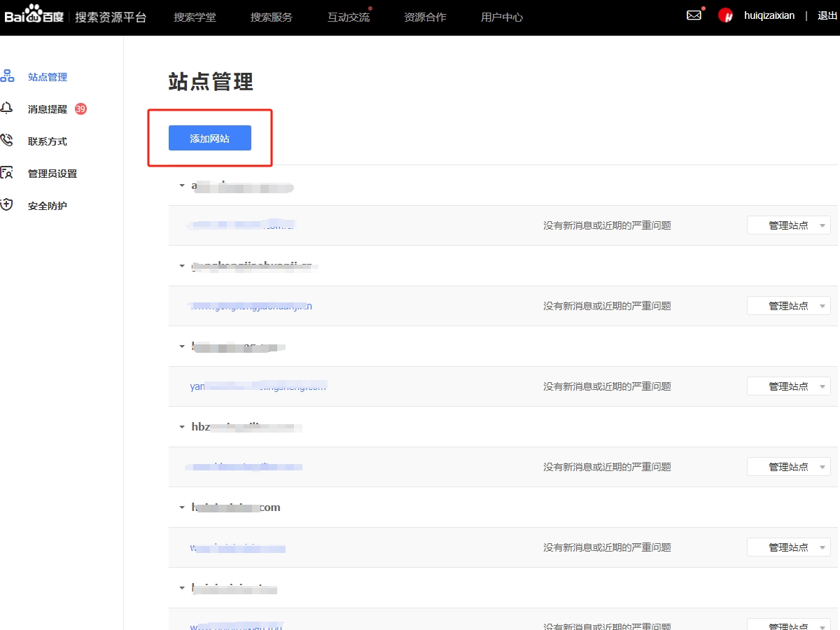Click the bell icon for 消息提醒
This screenshot has height=630, width=840.
click(x=7, y=108)
